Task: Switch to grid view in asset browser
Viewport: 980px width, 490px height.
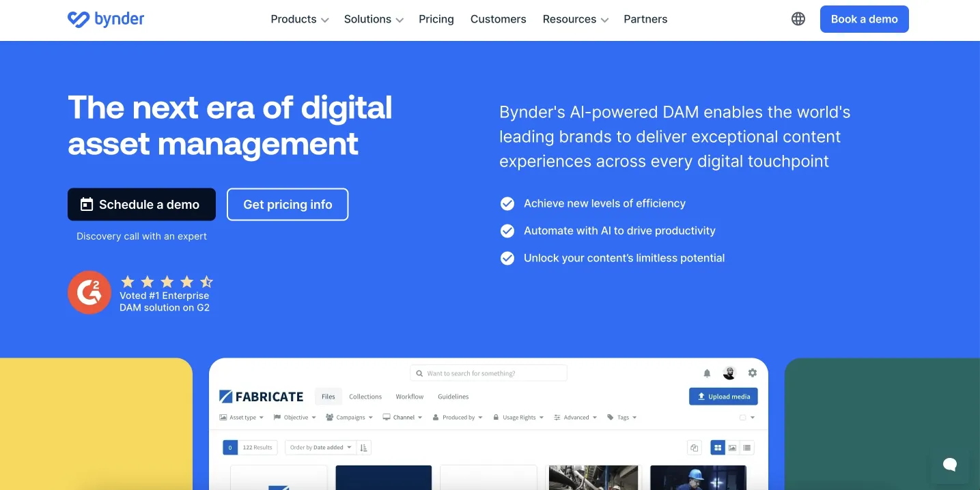Action: coord(718,447)
